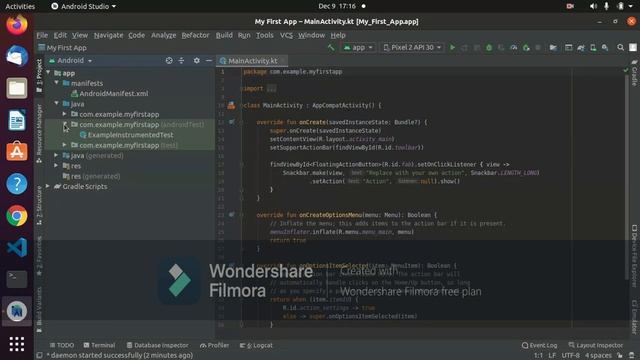Select the MainActivity.kt editor tab
This screenshot has height=360, width=640.
tap(252, 61)
